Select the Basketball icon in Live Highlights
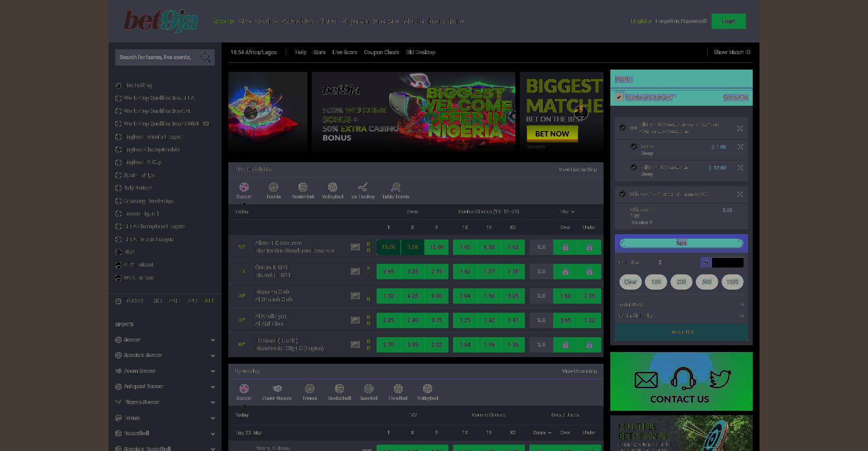Image resolution: width=868 pixels, height=451 pixels. (303, 187)
